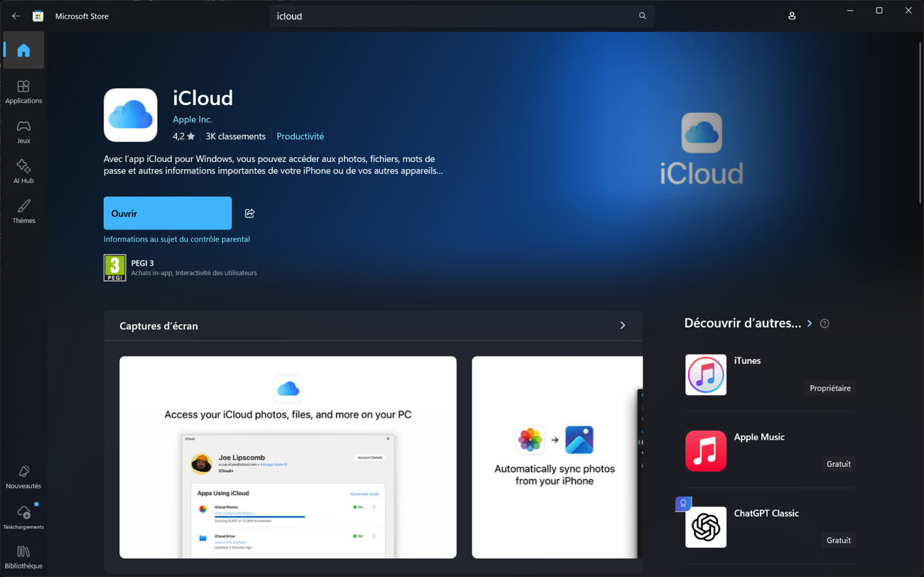Screen dimensions: 924x577
Task: Open the first iCloud screenshot thumbnail
Action: (x=288, y=457)
